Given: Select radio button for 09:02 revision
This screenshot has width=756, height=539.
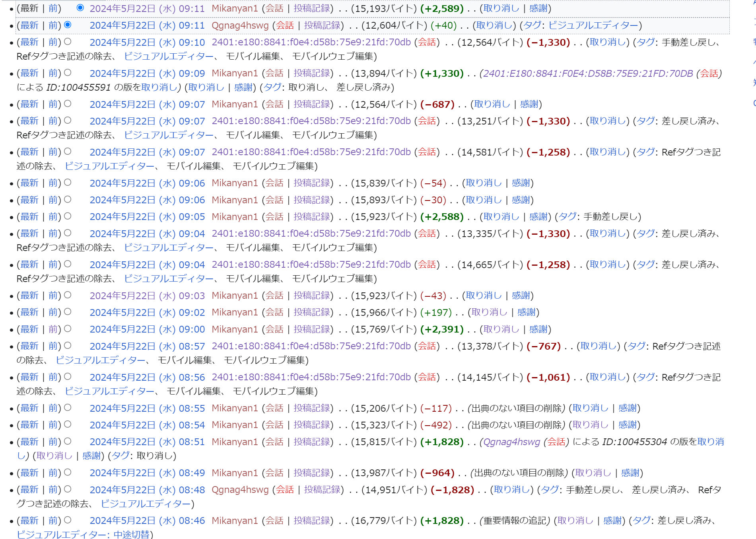Looking at the screenshot, I should [x=68, y=311].
